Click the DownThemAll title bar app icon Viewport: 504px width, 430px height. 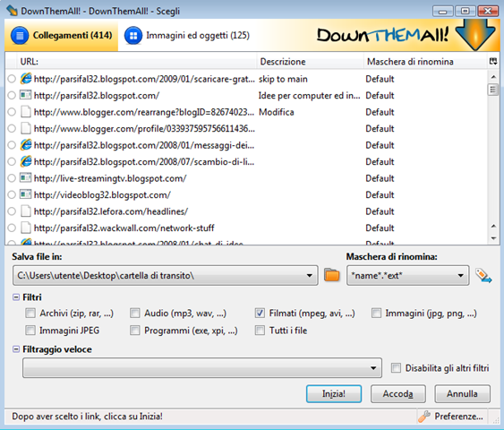tap(12, 11)
